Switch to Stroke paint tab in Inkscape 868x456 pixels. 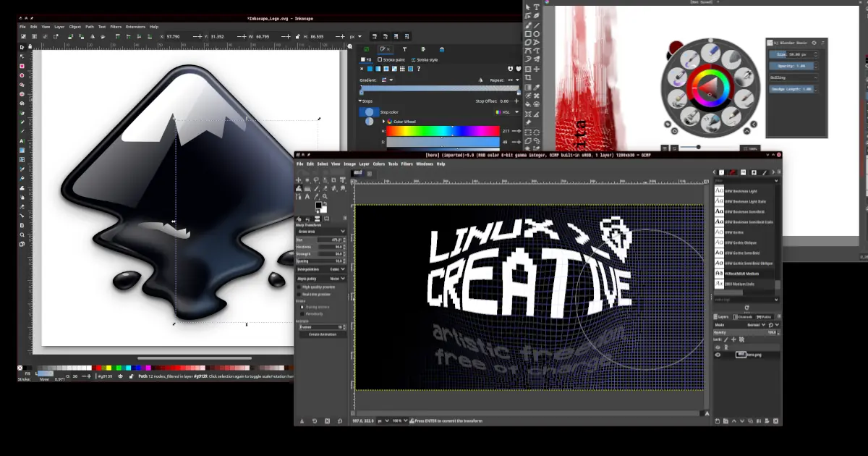391,60
